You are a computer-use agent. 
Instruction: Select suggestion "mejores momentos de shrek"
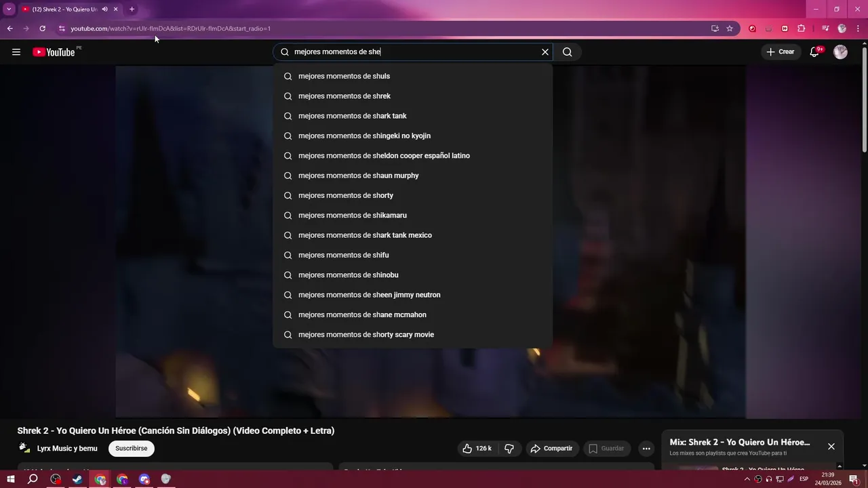[x=412, y=96]
